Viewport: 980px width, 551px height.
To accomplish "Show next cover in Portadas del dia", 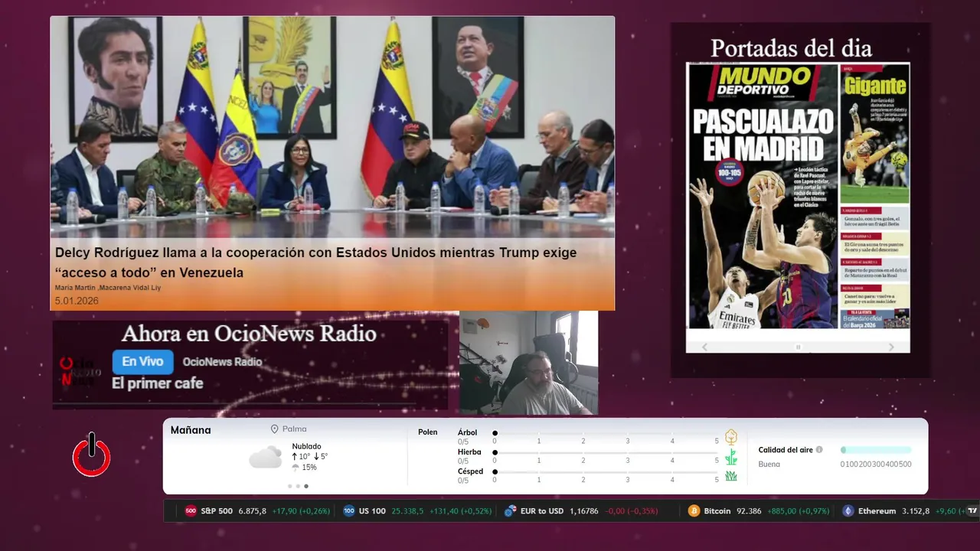I will (891, 347).
